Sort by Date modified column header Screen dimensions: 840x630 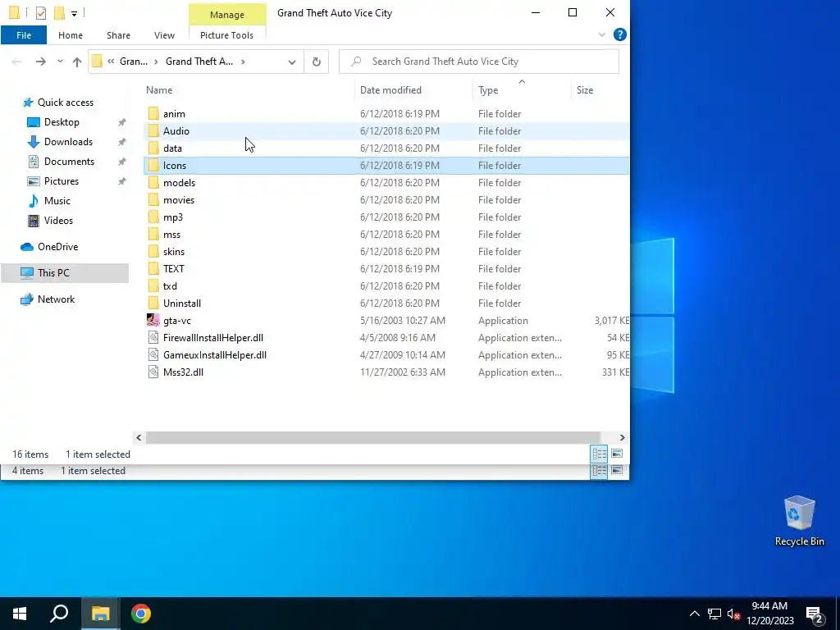click(390, 90)
